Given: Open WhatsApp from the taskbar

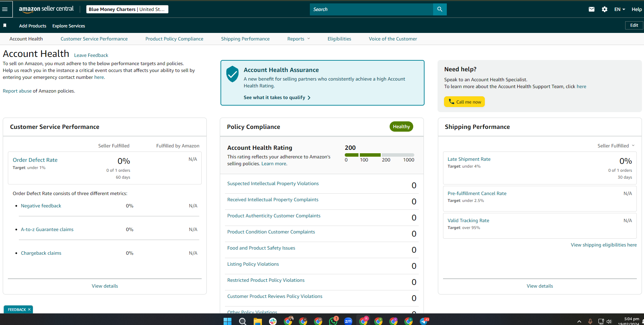Looking at the screenshot, I should 333,321.
